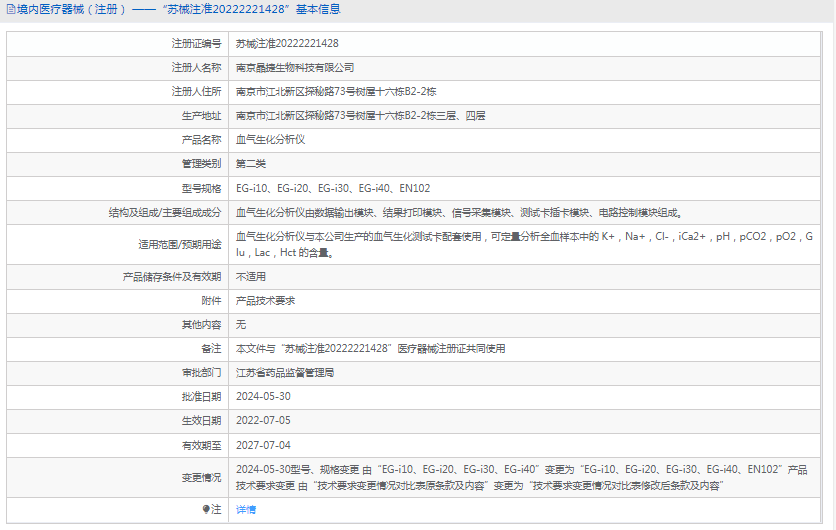Select the 产品技术要求 attachment value
Screen dimensions: 836x530
click(266, 301)
